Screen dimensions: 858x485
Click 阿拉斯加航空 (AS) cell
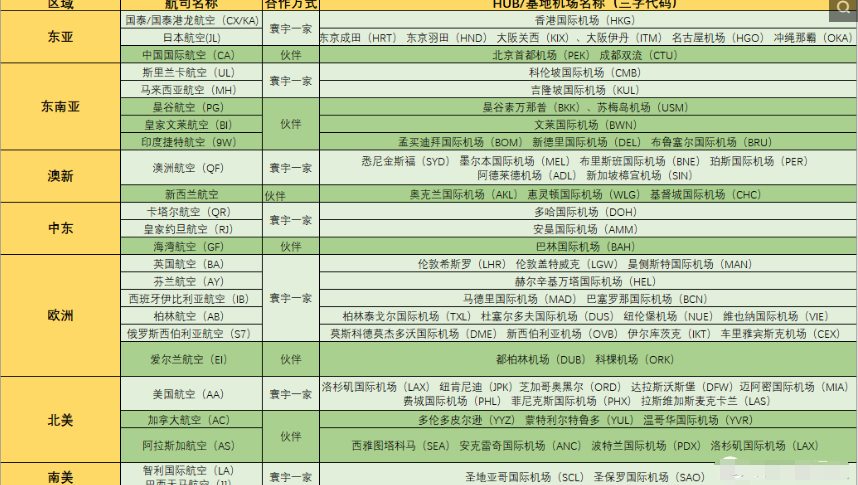coord(192,446)
